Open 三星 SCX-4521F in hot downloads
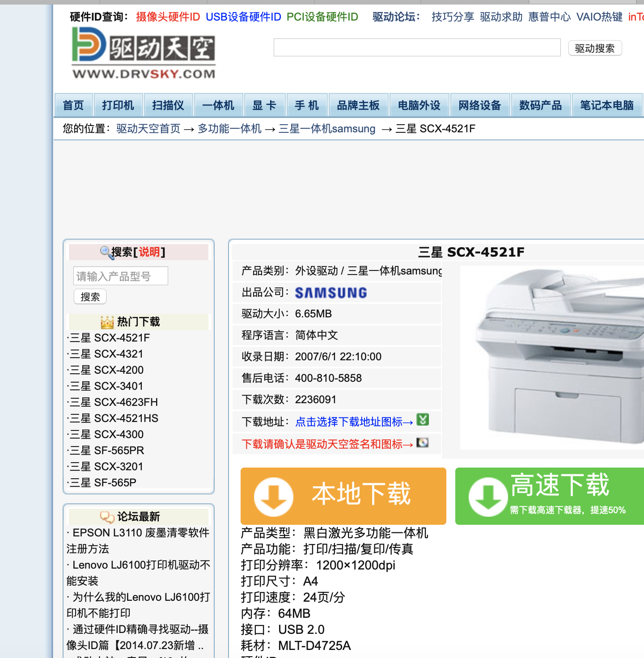 point(110,337)
